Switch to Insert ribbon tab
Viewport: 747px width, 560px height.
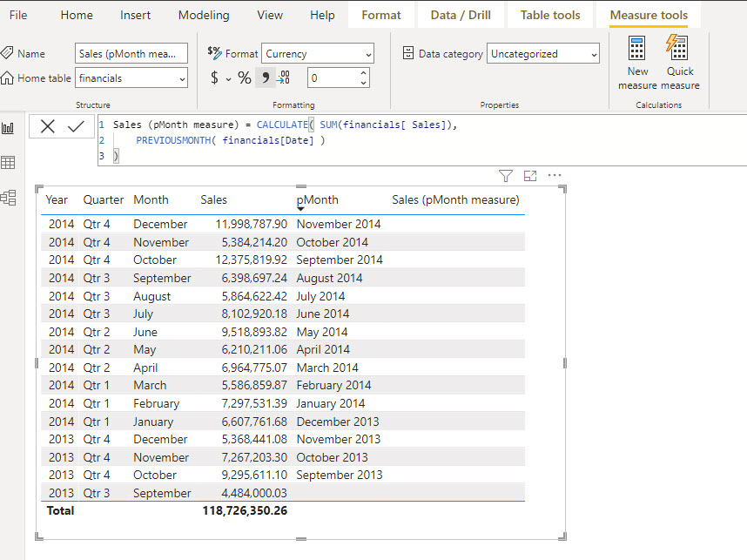coord(135,15)
